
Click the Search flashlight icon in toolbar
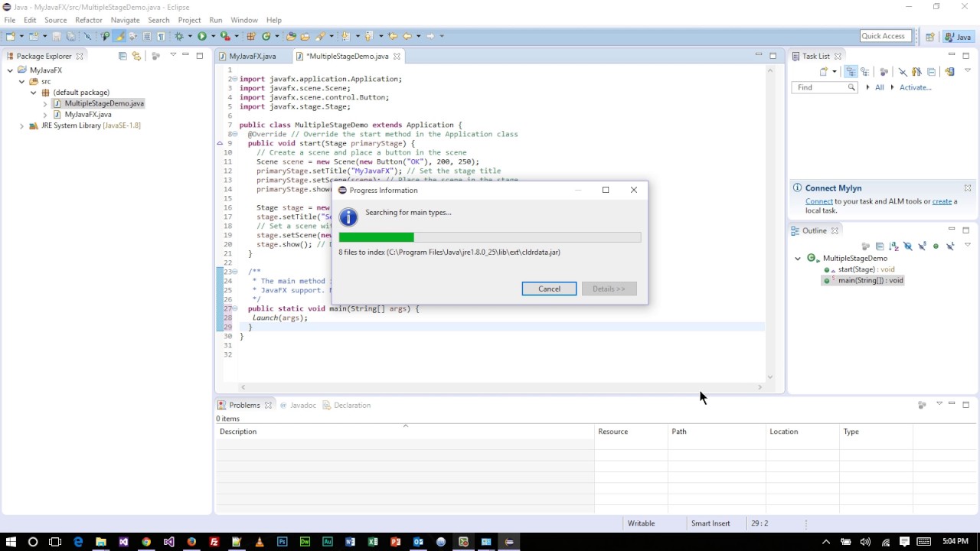[320, 36]
